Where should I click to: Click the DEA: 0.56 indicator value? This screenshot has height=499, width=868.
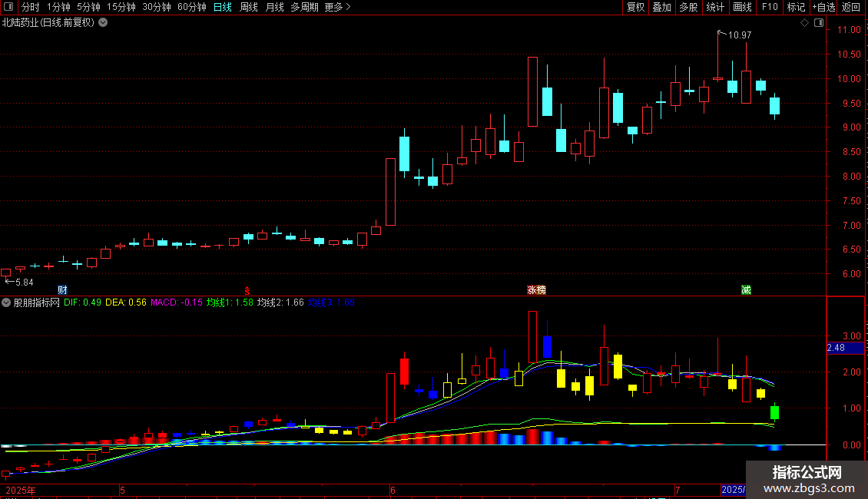(x=126, y=302)
